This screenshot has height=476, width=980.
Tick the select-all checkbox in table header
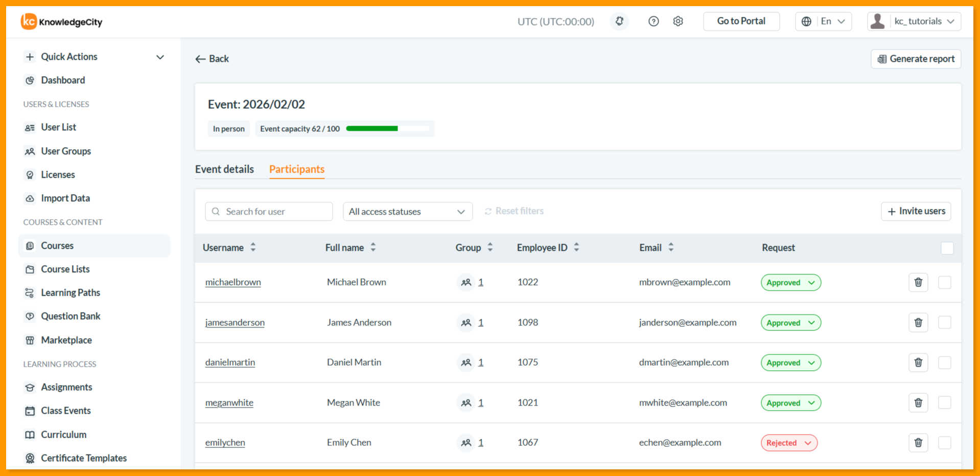[x=947, y=248]
